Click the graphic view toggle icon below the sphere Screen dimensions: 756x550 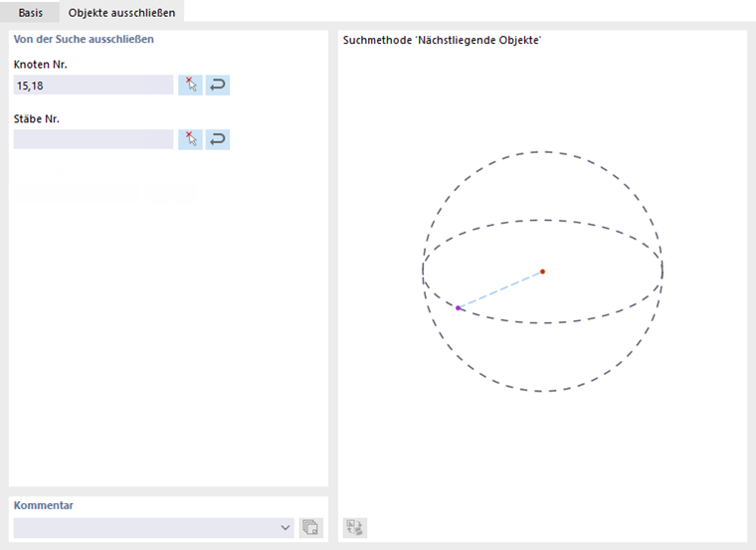coord(355,528)
